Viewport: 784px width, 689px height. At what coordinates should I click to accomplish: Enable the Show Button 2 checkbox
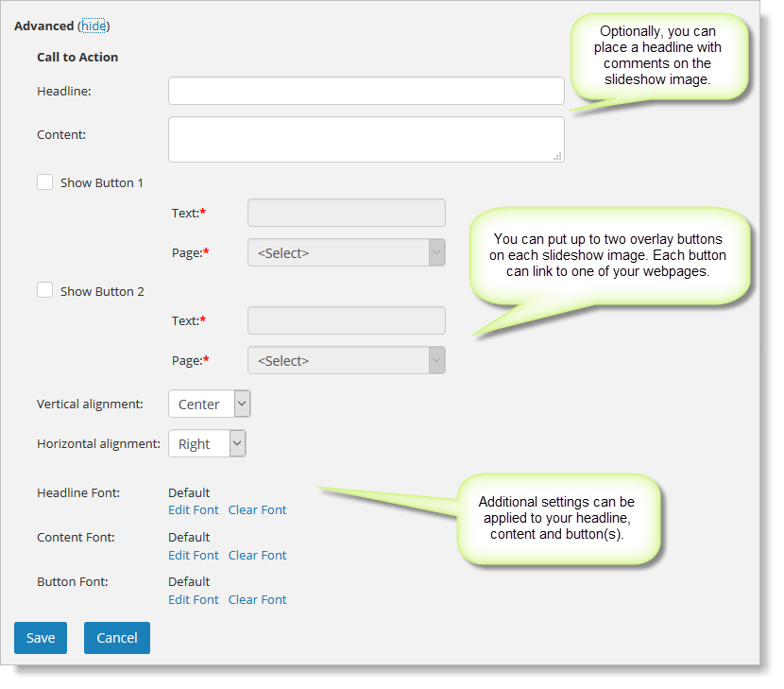coord(45,290)
